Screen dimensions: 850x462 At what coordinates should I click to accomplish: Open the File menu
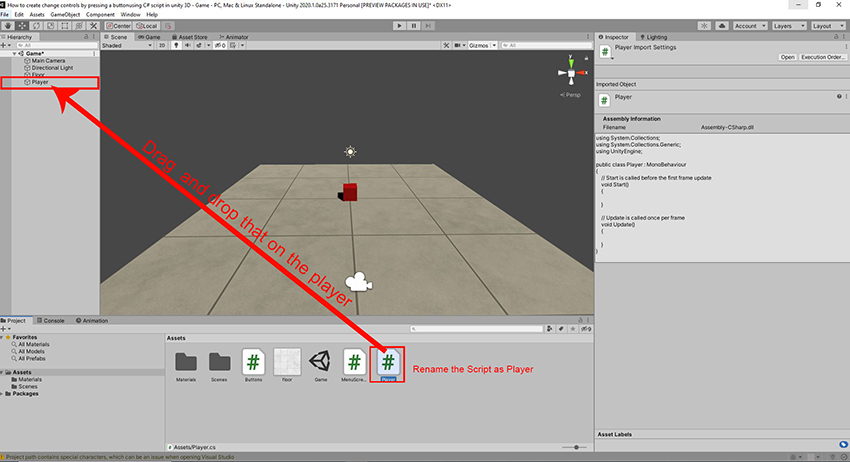[x=5, y=14]
